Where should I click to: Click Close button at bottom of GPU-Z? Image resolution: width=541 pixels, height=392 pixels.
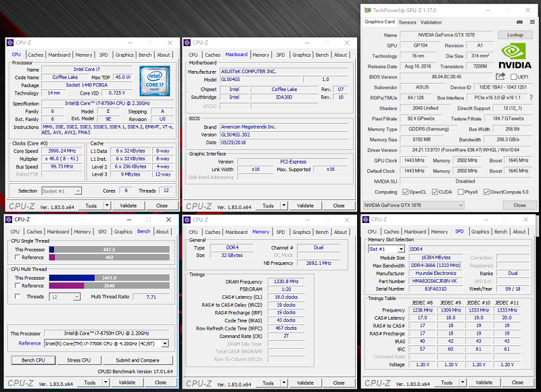click(x=519, y=205)
